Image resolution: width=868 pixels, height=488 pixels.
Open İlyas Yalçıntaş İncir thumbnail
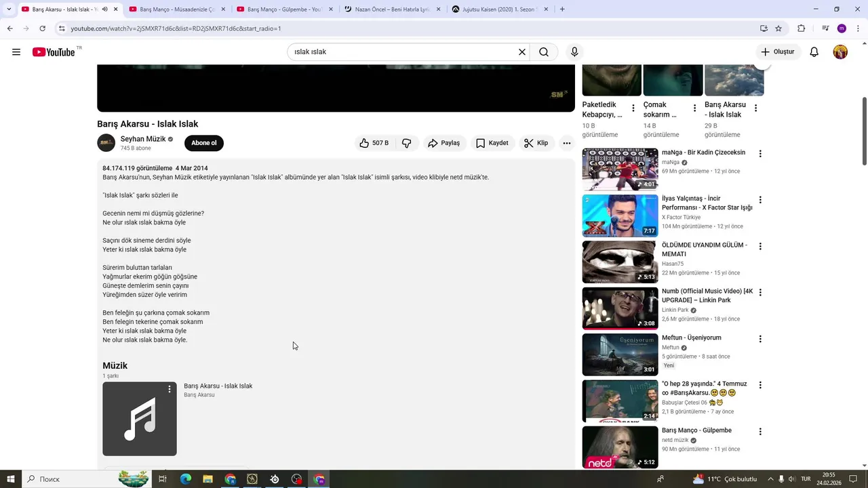(620, 216)
